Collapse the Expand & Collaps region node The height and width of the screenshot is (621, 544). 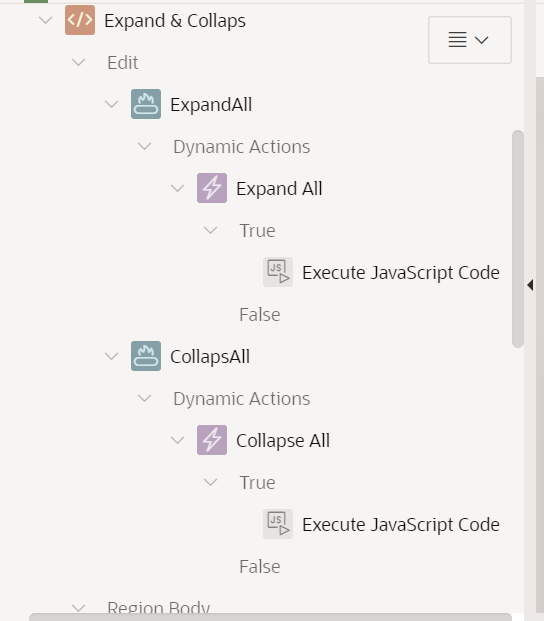[46, 20]
